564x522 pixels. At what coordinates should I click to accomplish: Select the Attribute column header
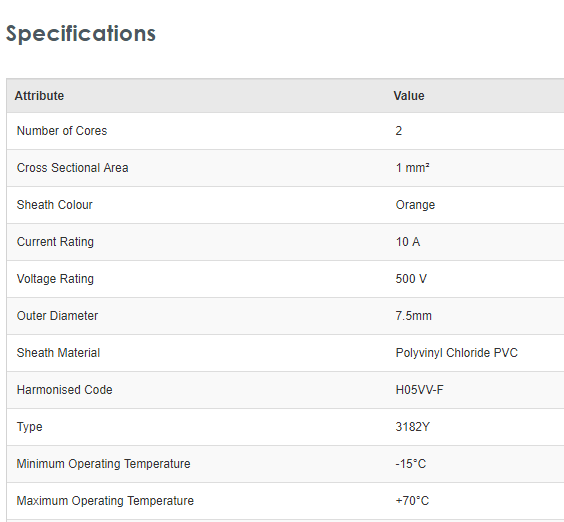pyautogui.click(x=39, y=96)
